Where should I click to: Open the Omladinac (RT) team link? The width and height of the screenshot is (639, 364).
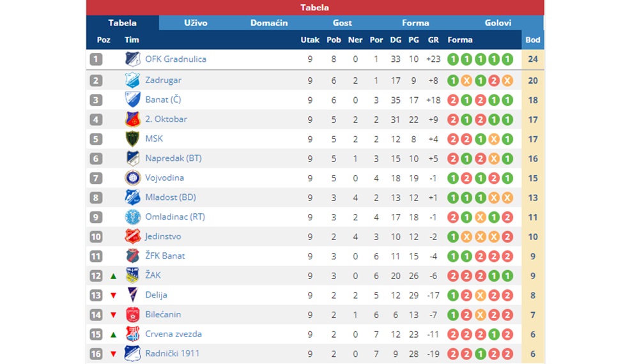[175, 217]
